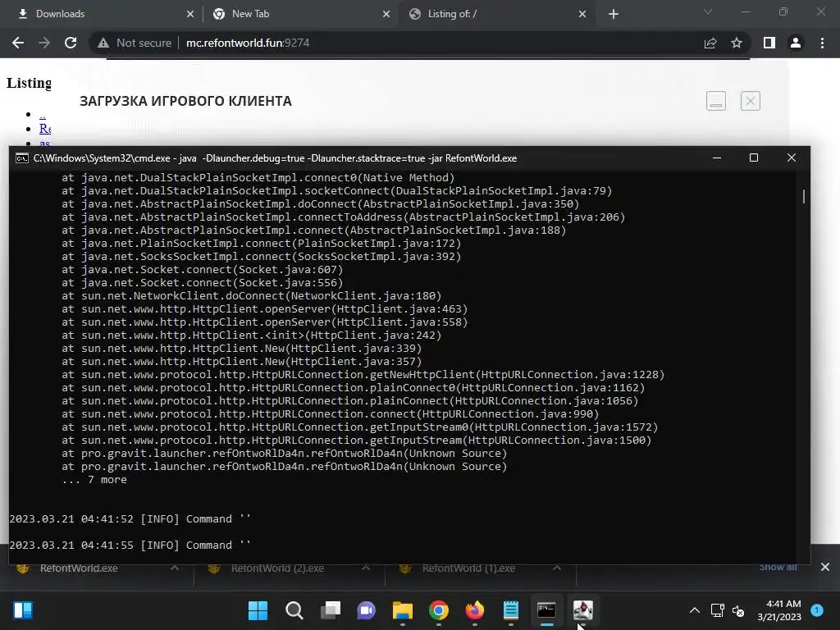
Task: Open the browser side panel
Action: coord(769,43)
